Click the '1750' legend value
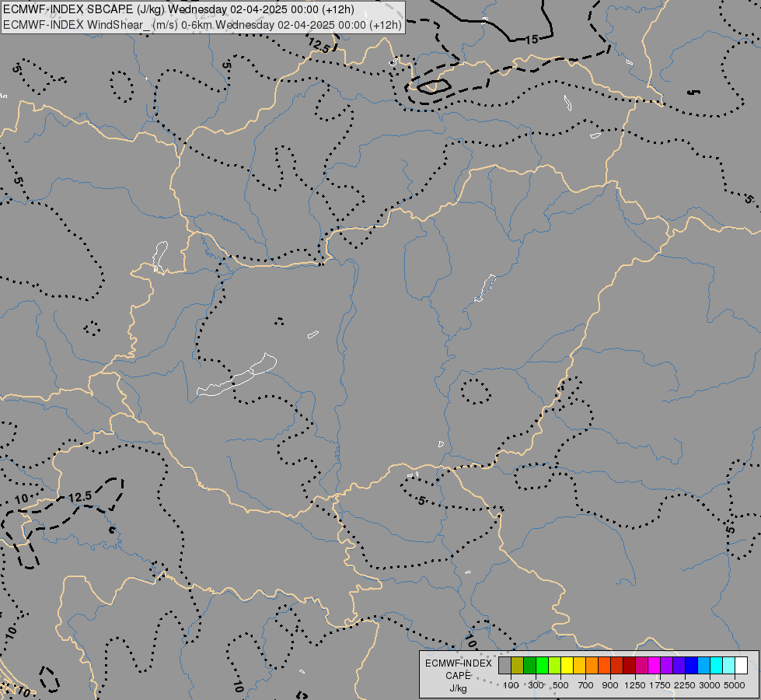This screenshot has height=700, width=761. (660, 685)
